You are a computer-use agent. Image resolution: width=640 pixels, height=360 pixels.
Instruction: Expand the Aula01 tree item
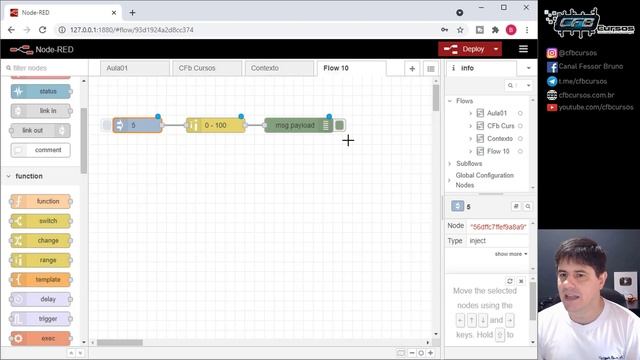(470, 113)
